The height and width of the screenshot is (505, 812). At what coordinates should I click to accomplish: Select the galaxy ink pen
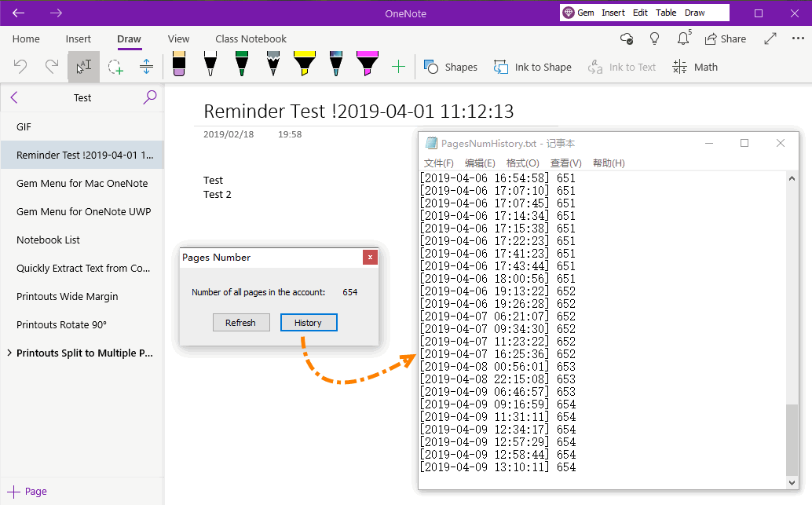coord(335,64)
